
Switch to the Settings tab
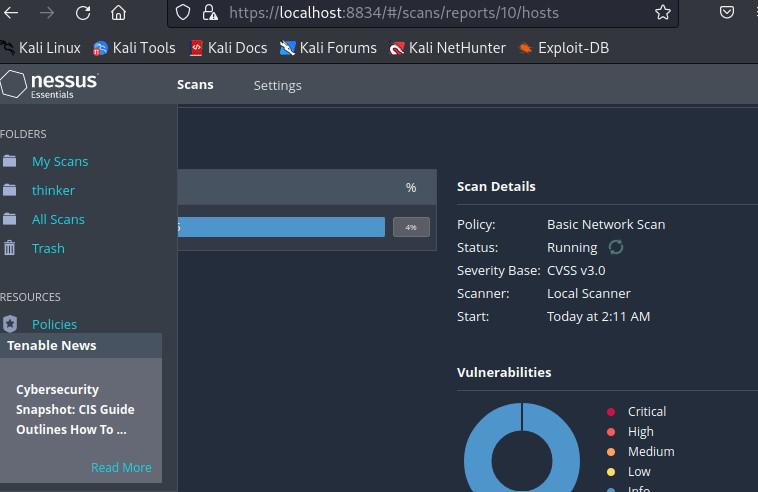(277, 86)
